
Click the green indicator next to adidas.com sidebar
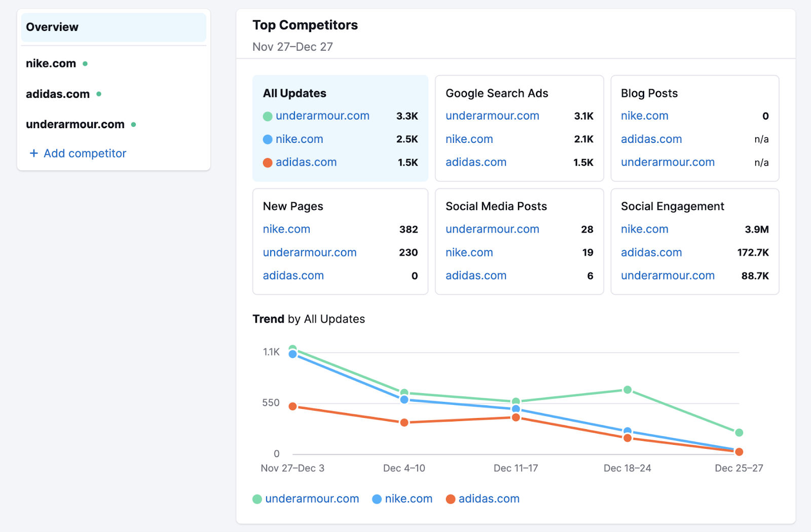point(99,94)
